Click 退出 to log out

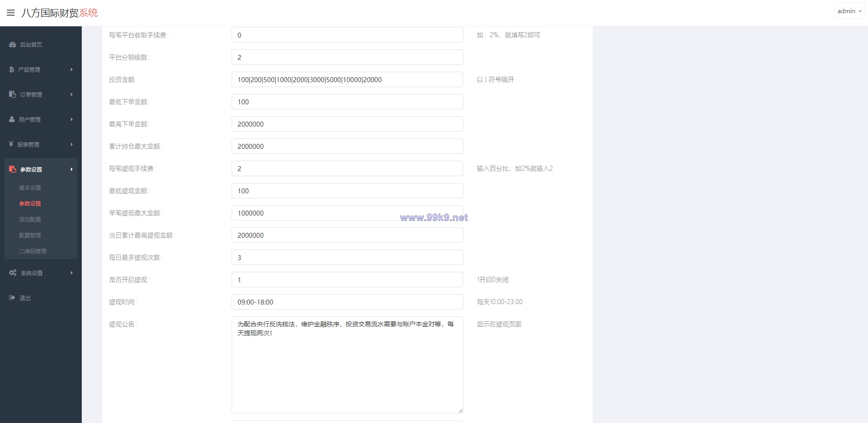[x=25, y=298]
